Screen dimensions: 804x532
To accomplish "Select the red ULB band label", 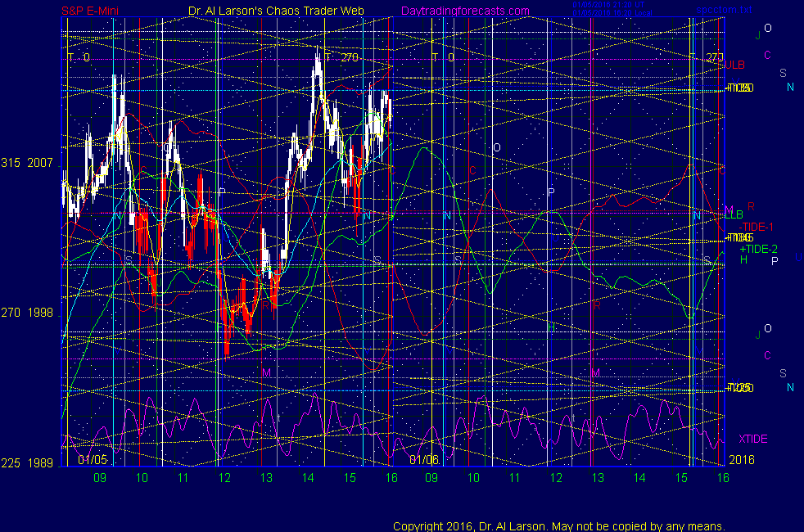I will [734, 65].
